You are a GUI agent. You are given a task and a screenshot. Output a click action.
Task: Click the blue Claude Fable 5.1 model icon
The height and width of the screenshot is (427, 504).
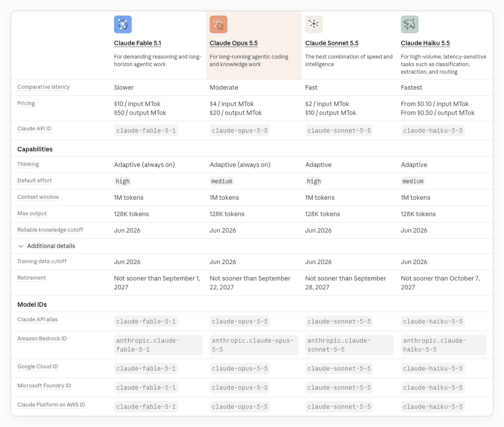pyautogui.click(x=123, y=24)
